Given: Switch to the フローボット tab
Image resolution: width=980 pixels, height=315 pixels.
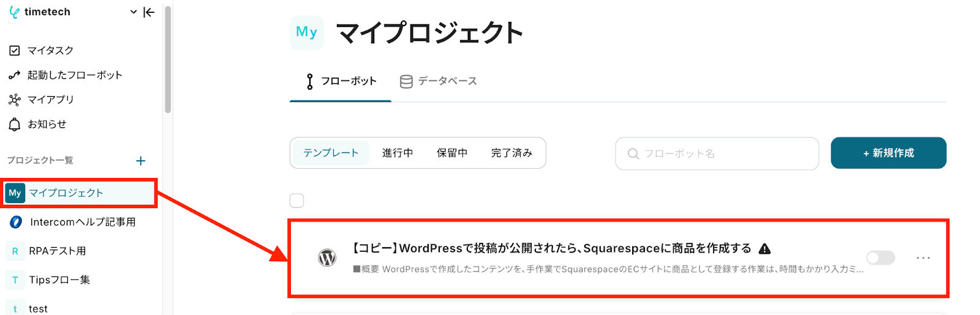Looking at the screenshot, I should [341, 81].
